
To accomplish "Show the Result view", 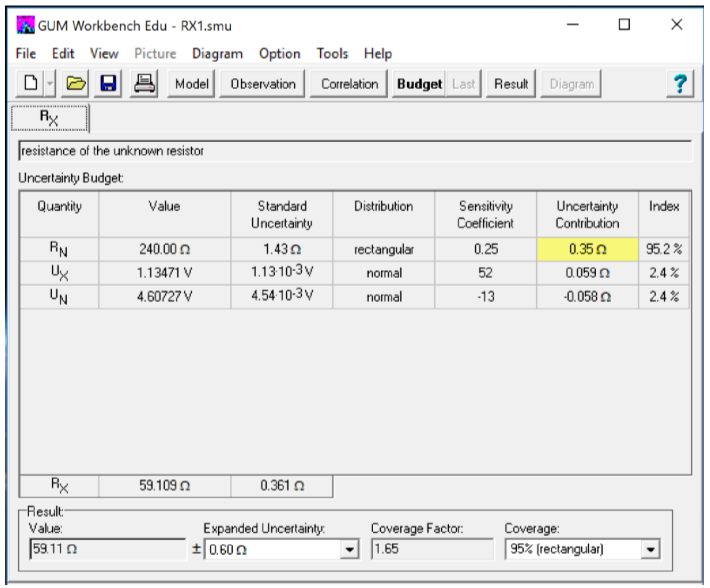I will tap(511, 84).
